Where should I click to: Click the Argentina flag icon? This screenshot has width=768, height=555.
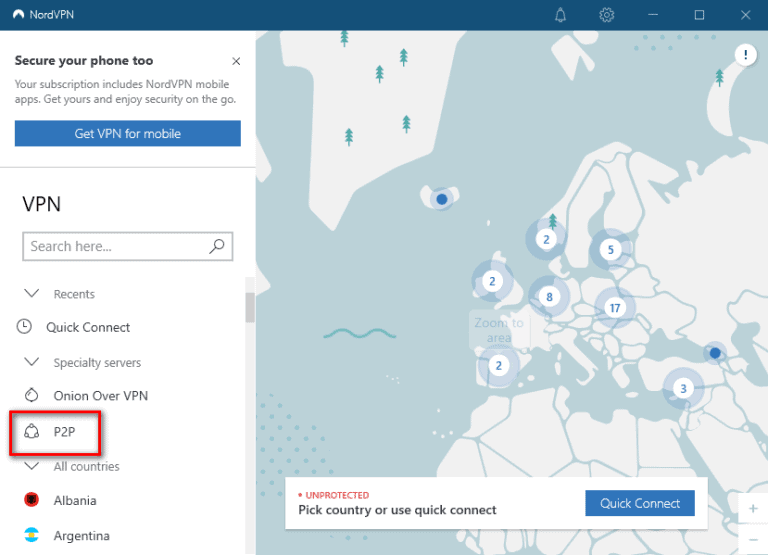(x=32, y=535)
